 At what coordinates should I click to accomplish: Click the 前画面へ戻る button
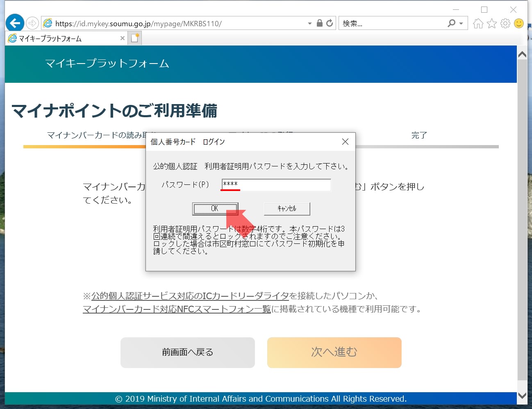click(188, 352)
